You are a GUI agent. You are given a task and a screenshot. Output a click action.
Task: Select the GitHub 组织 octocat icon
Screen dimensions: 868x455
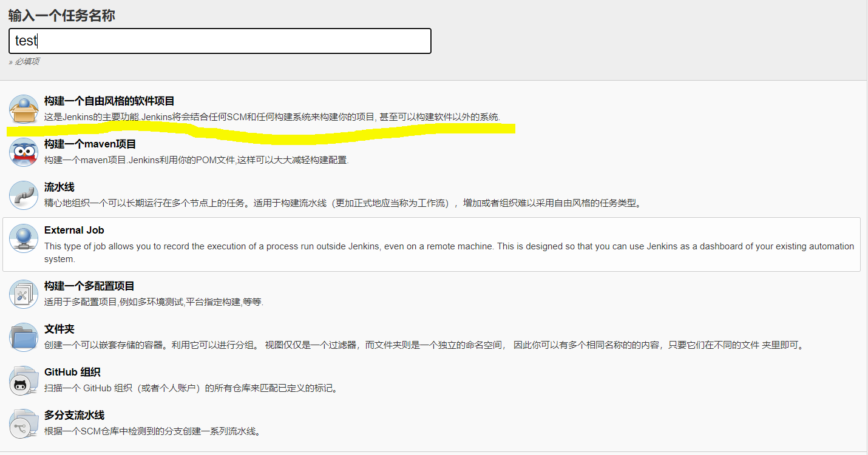point(24,380)
